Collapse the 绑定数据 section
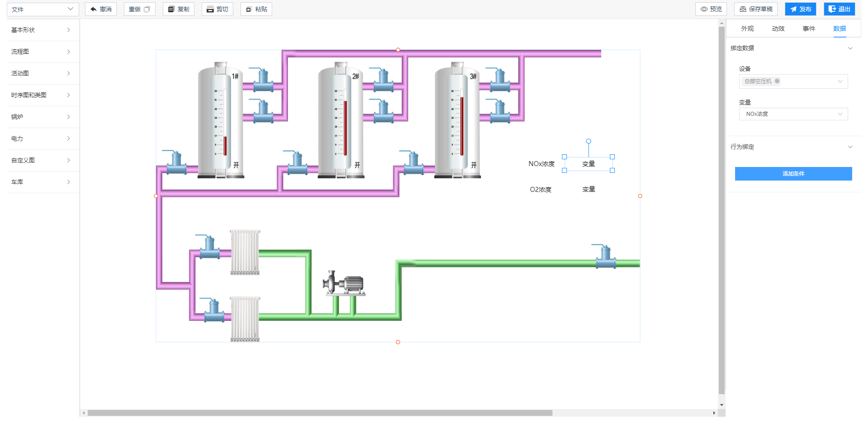 (x=850, y=48)
